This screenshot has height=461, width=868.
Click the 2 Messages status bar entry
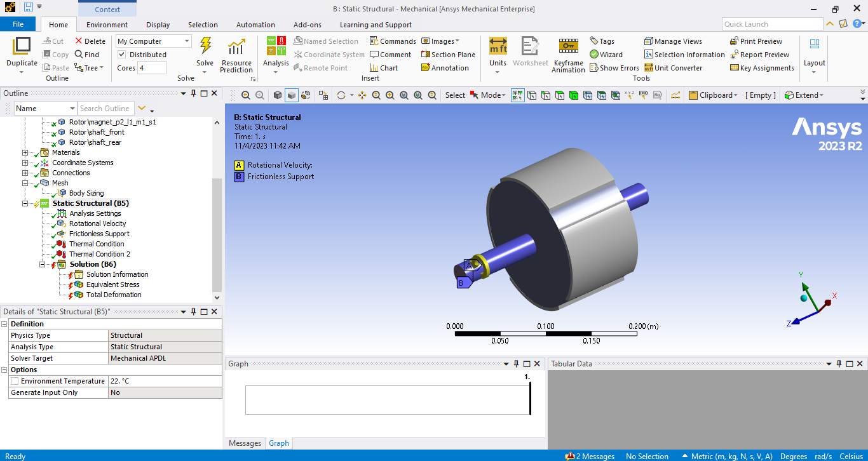pos(591,456)
